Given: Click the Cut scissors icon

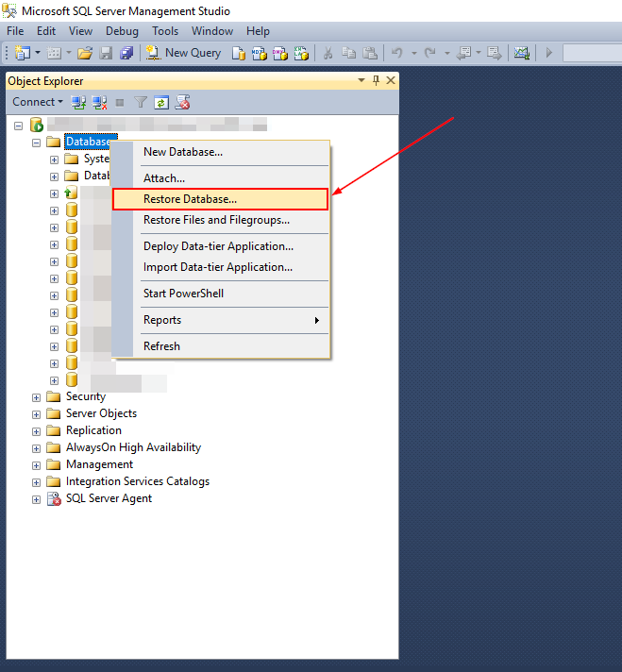Looking at the screenshot, I should [328, 53].
